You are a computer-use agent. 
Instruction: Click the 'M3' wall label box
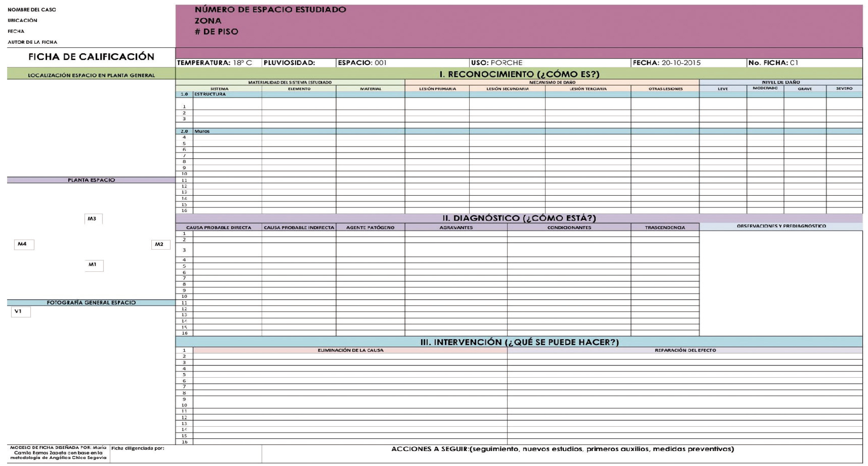(x=93, y=219)
